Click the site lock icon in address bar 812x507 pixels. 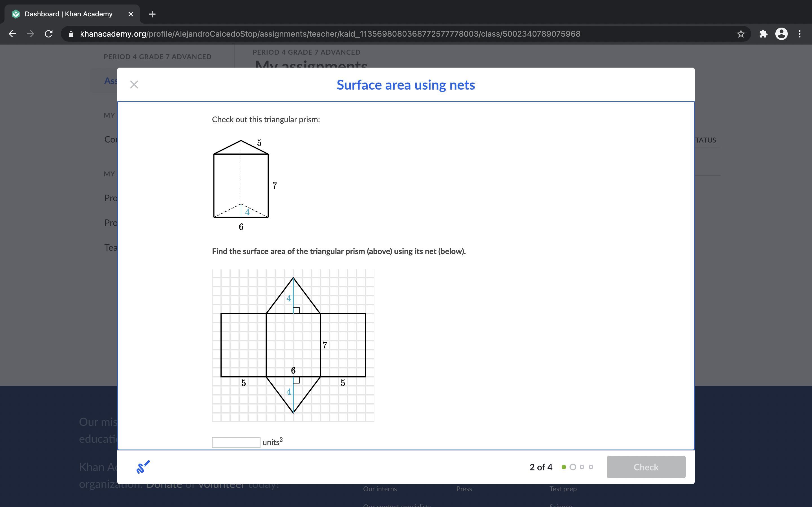[x=71, y=34]
